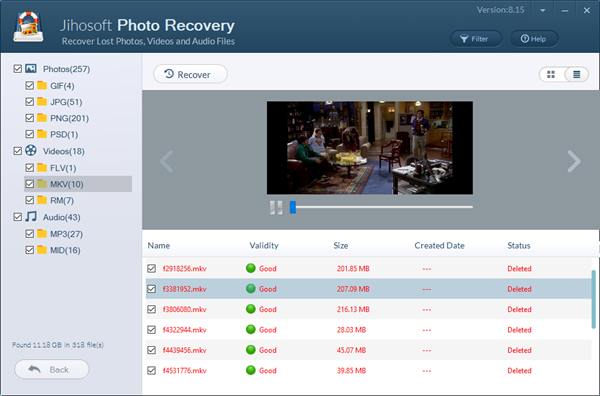Uncheck the f4439456.mkv file checkbox

[x=152, y=350]
